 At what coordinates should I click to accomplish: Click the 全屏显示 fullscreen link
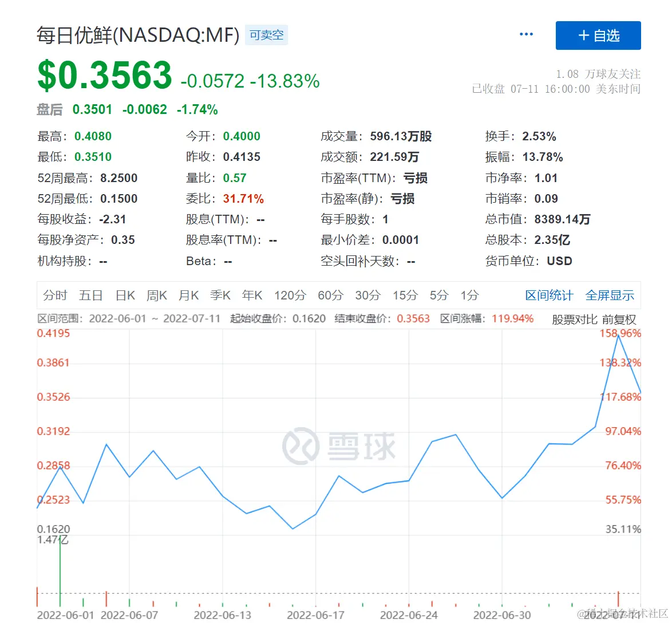pos(610,295)
